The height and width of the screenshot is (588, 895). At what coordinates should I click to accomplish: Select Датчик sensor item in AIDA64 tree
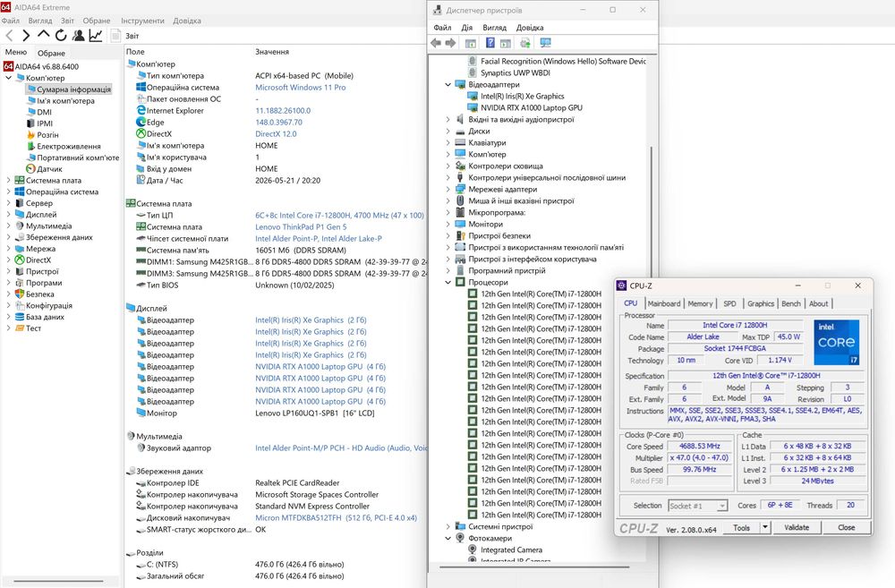point(49,169)
